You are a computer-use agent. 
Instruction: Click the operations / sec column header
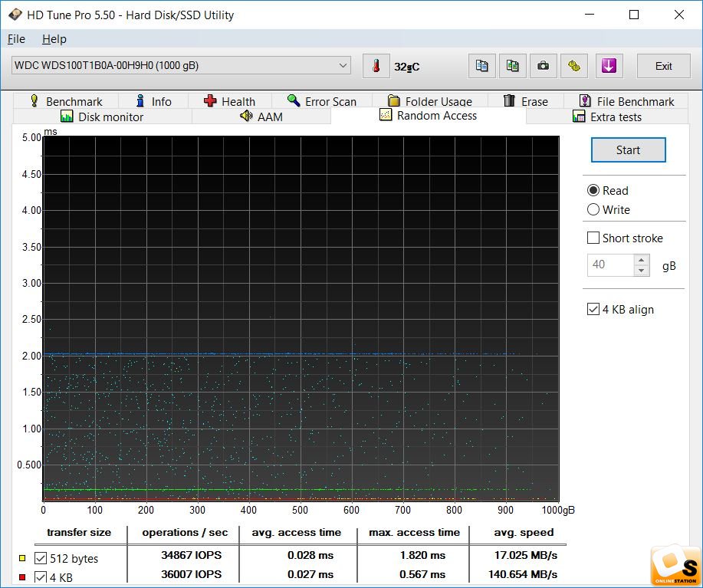[185, 533]
